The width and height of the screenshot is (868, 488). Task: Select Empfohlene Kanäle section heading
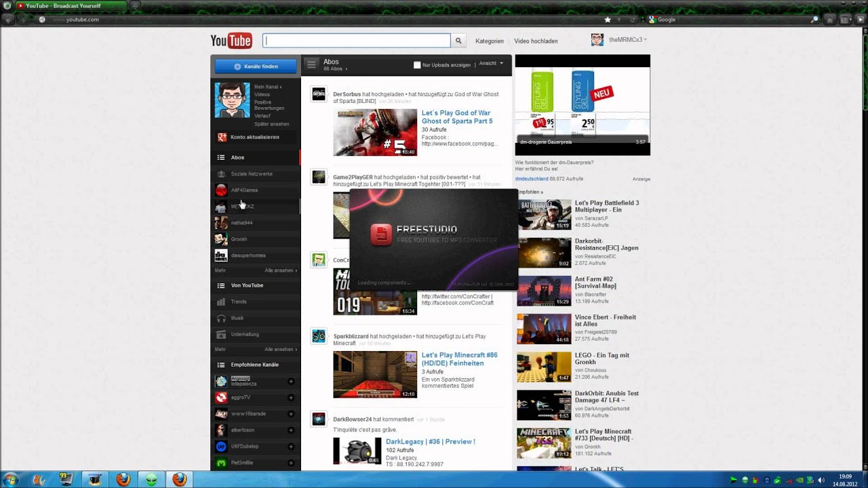(x=255, y=365)
